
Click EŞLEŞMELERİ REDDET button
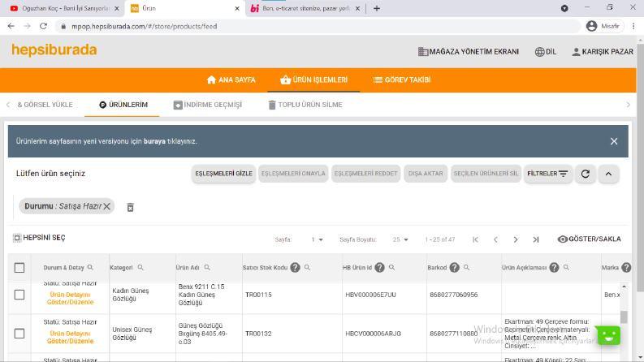click(x=365, y=174)
